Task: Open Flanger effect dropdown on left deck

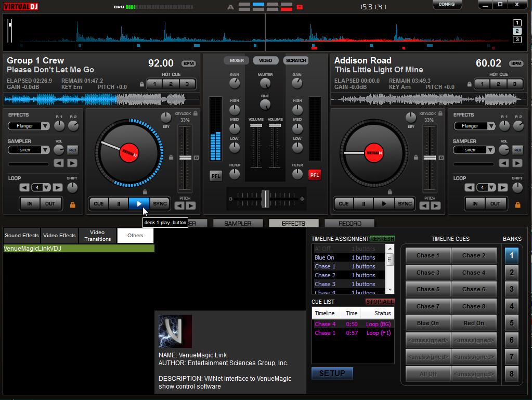Action: 45,126
